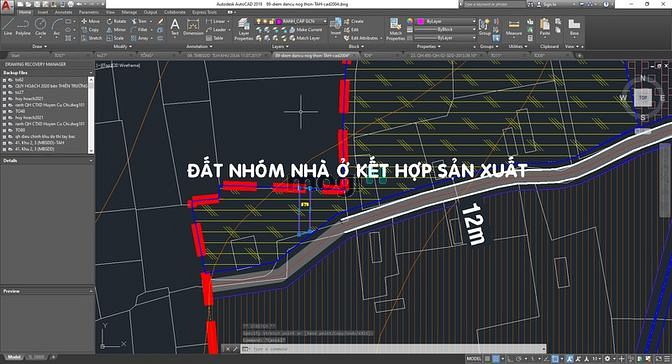Open the Layer Properties manager
Screen dimensions: 672x364
point(243,29)
